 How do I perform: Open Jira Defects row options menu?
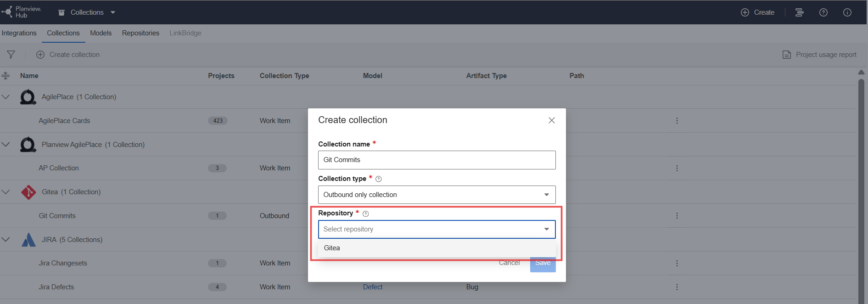(677, 287)
